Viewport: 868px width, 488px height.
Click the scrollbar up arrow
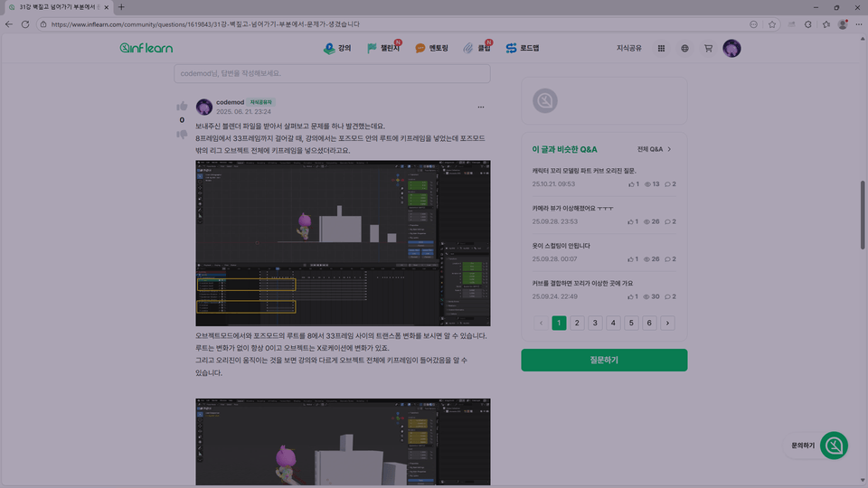[x=863, y=39]
